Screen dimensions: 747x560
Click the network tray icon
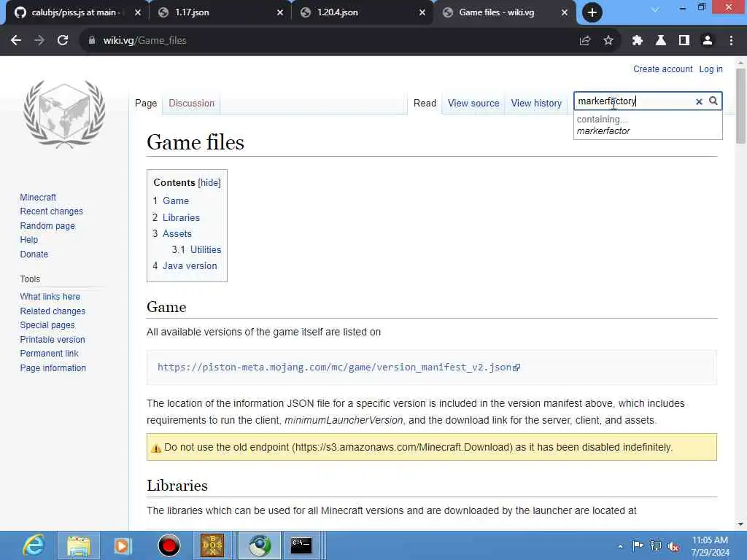click(656, 546)
